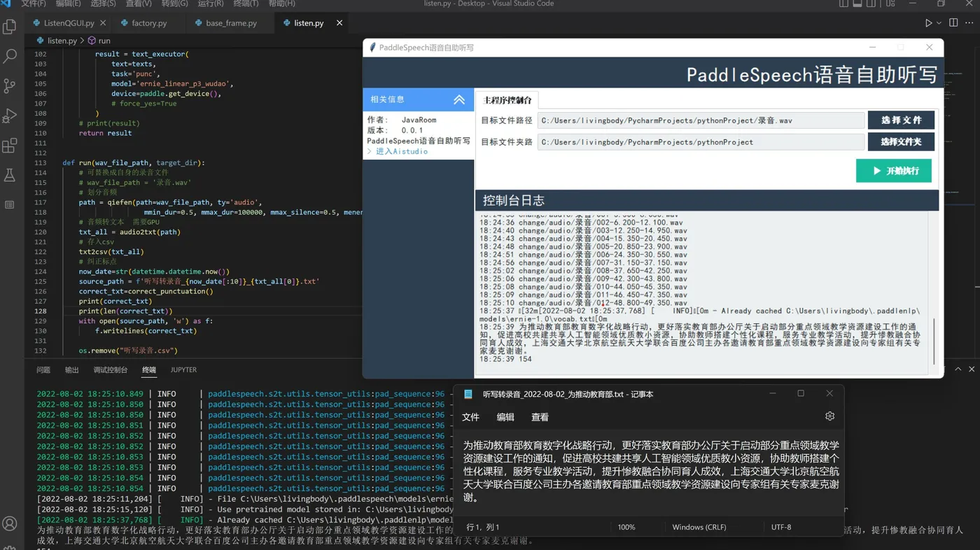980x550 pixels.
Task: Toggle the bottom panel layout icon
Action: (857, 3)
